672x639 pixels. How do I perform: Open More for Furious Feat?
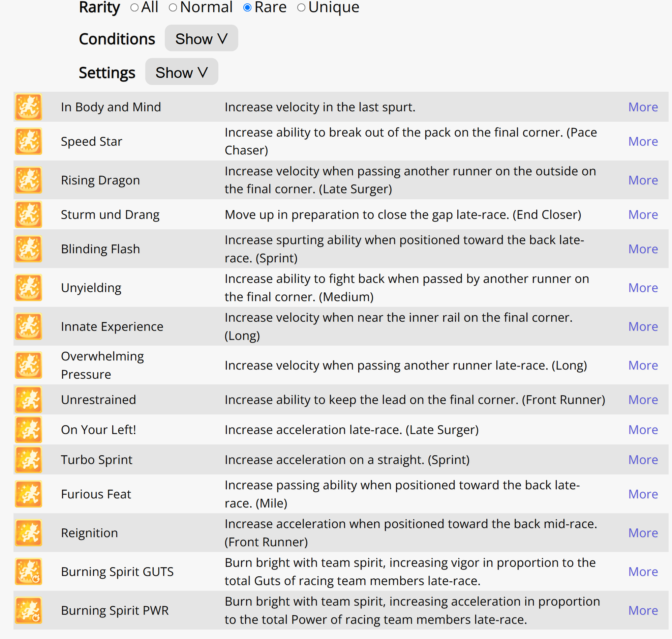coord(643,494)
